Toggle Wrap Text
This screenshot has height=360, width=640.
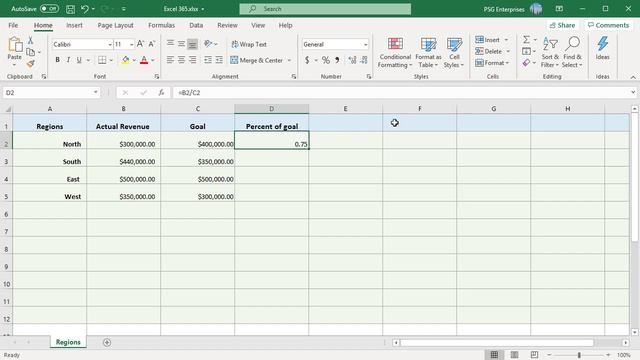tap(249, 44)
